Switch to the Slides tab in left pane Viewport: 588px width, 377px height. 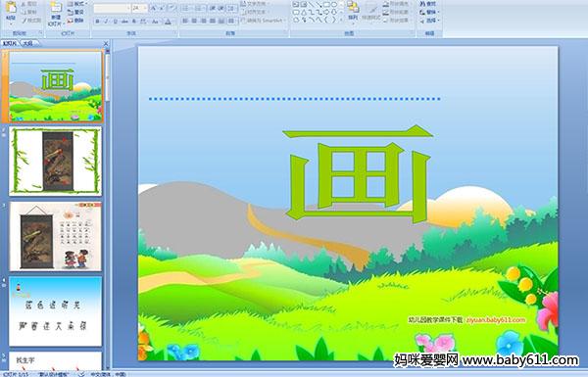click(10, 43)
